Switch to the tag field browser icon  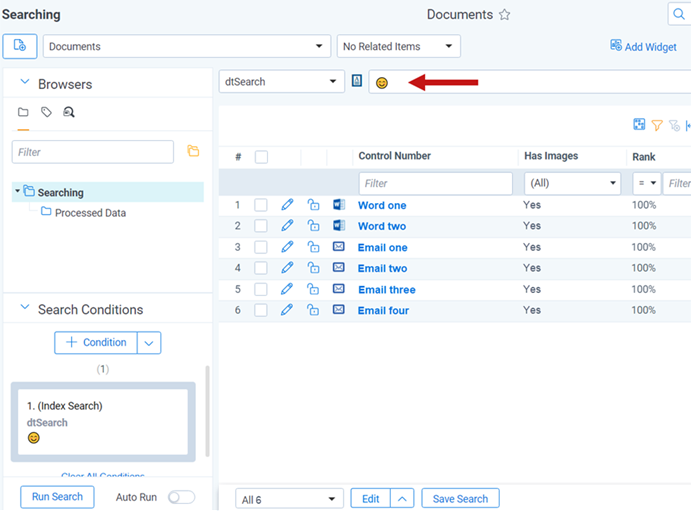(x=46, y=112)
